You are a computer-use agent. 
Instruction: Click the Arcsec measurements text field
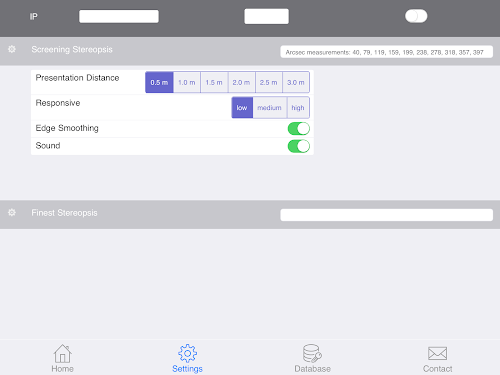coord(387,52)
